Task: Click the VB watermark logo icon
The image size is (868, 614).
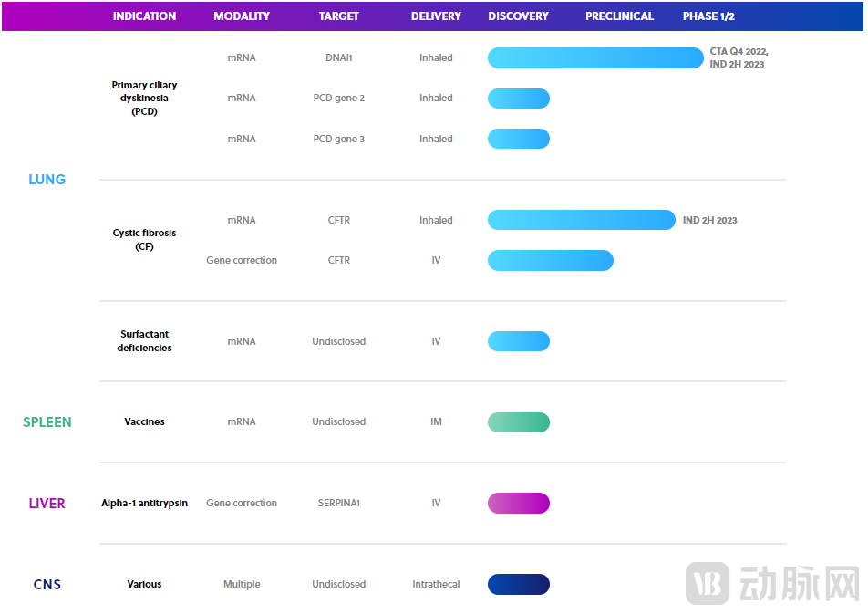Action: [708, 584]
